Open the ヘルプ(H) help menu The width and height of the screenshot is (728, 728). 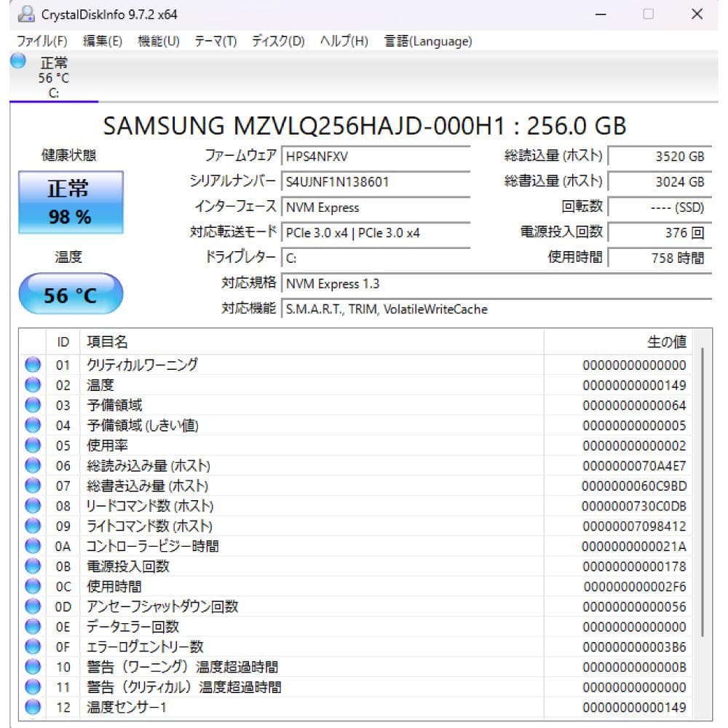344,41
